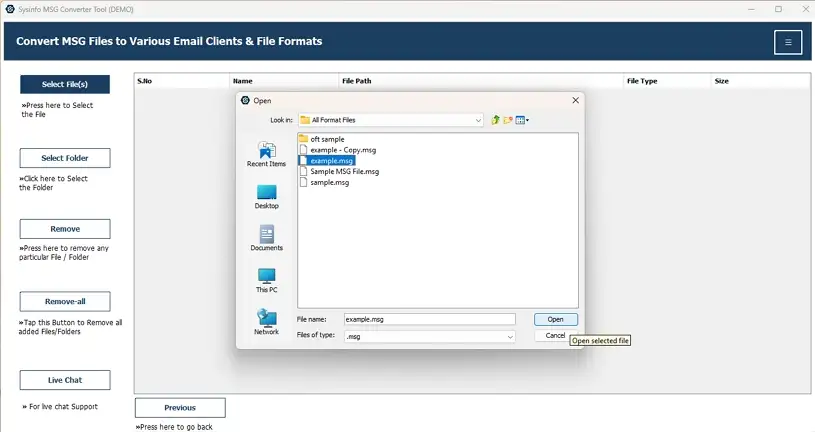Click the Name column header
815x432 pixels.
click(x=284, y=81)
